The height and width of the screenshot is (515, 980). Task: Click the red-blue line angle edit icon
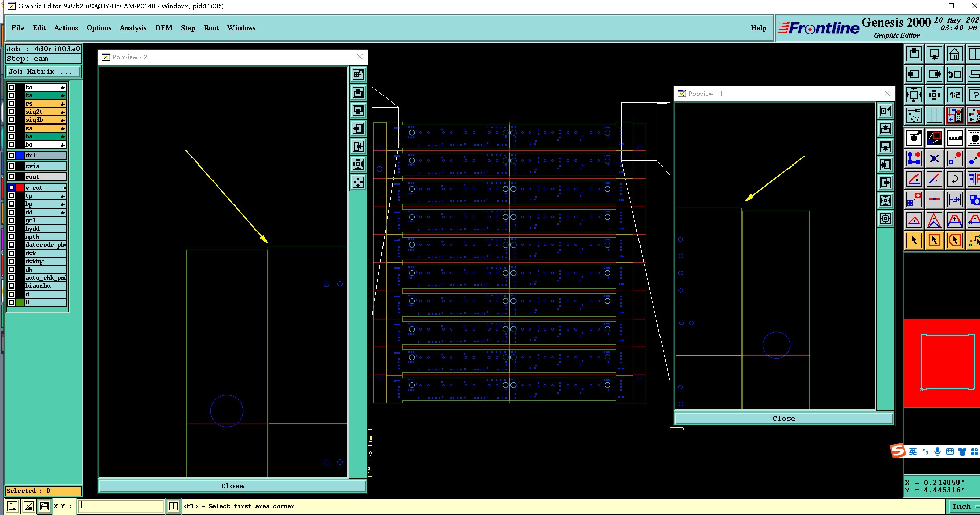point(914,179)
